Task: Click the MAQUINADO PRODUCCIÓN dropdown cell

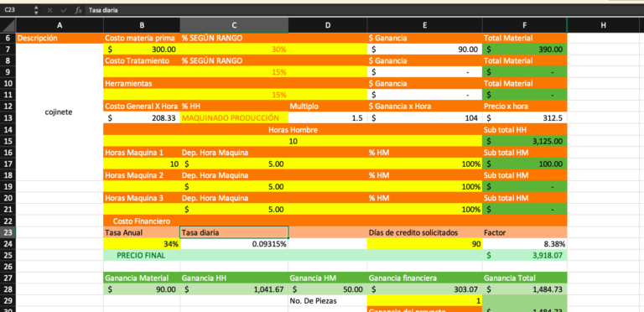Action: point(234,118)
